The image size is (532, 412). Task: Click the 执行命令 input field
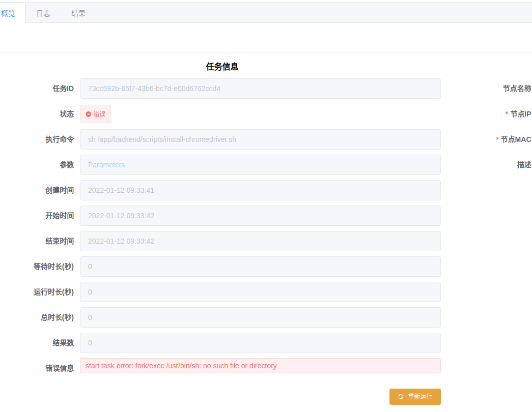(260, 139)
